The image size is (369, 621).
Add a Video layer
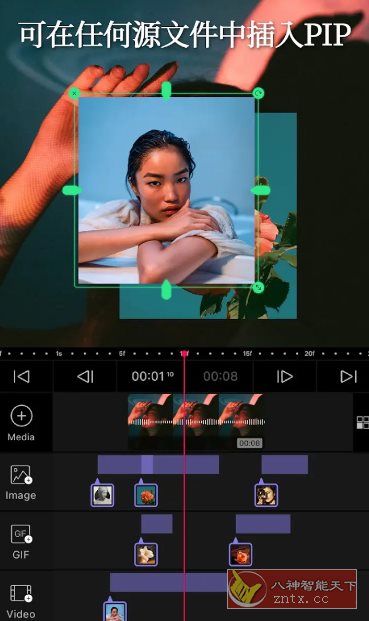21,600
